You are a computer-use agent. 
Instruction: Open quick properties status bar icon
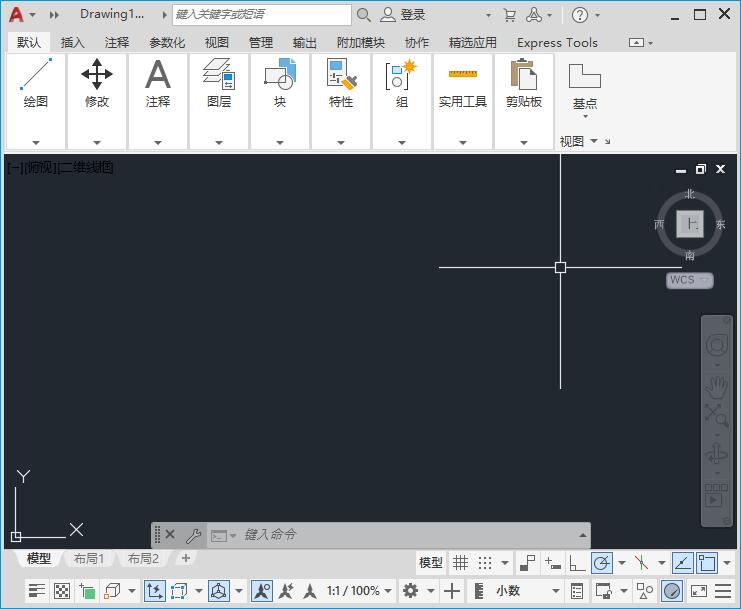577,591
